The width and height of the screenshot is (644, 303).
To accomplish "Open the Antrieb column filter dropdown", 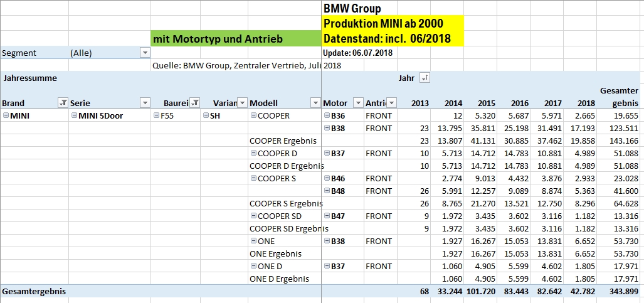I will pyautogui.click(x=392, y=103).
